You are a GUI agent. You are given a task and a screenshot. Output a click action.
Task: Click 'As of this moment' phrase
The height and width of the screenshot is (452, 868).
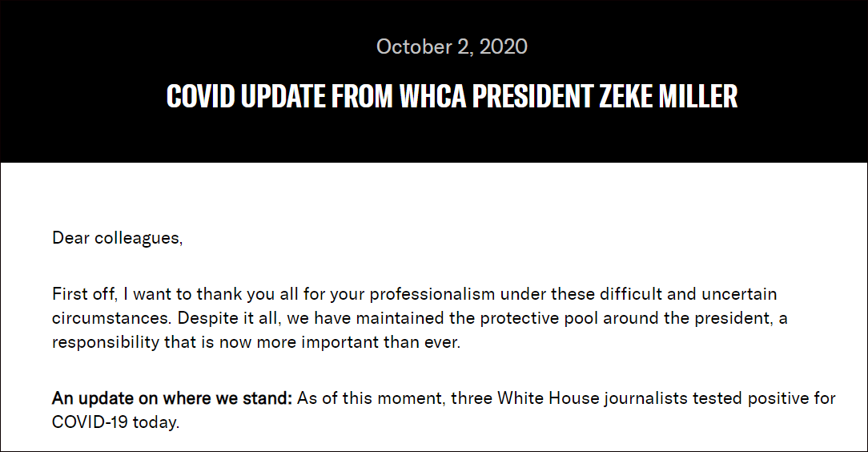point(371,398)
